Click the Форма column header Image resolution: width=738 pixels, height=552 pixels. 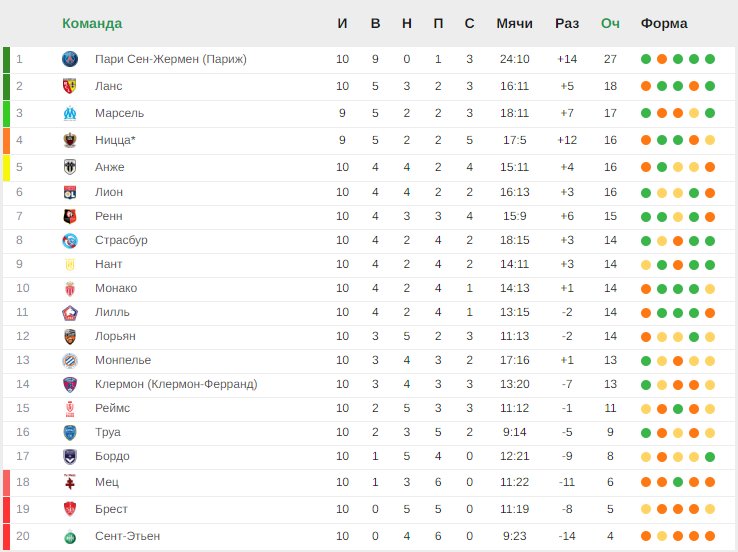point(664,23)
